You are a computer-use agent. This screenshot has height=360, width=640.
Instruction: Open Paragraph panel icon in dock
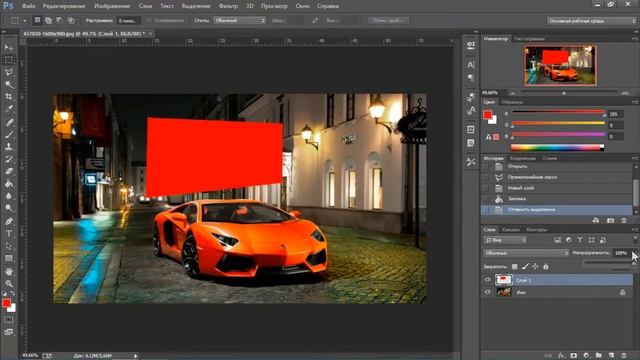471,78
